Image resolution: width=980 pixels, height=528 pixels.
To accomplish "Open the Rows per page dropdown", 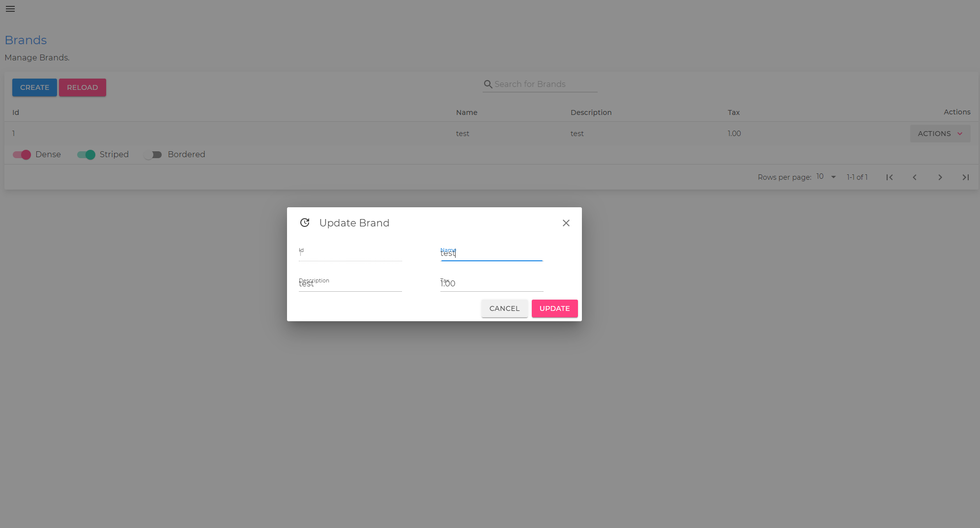I will [x=824, y=176].
